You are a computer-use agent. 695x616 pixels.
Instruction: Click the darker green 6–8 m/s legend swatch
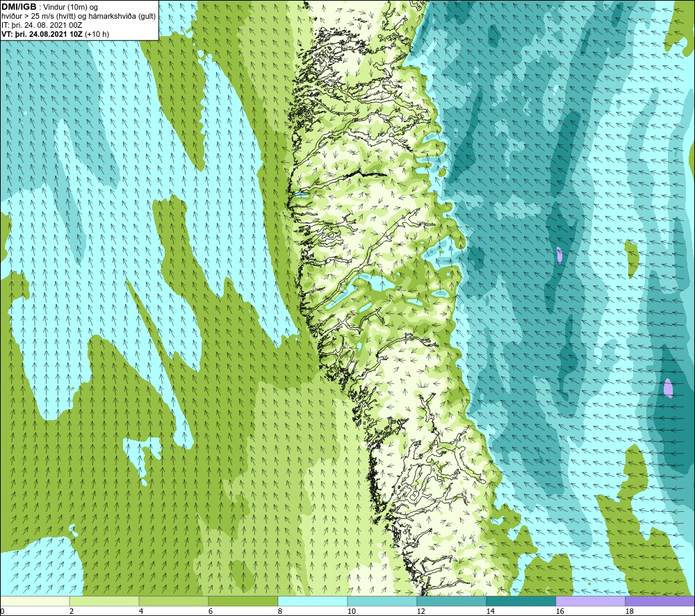coord(243,601)
